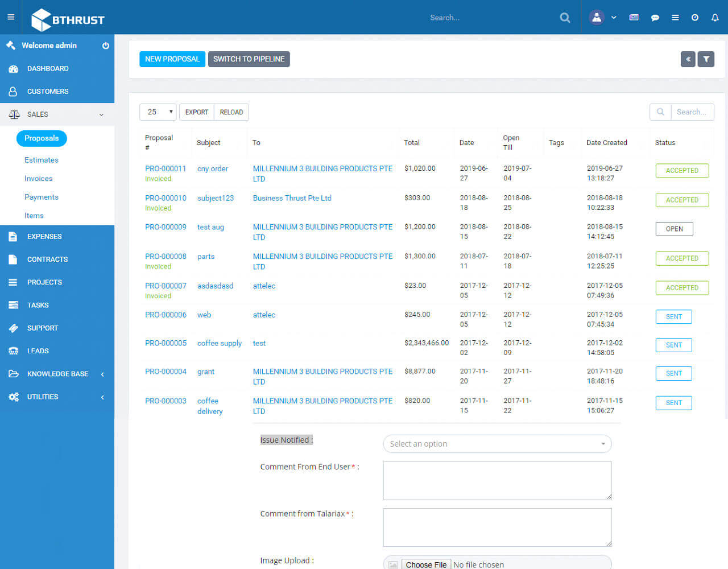Click the Knowledge Base folder icon
This screenshot has width=728, height=569.
pos(14,374)
